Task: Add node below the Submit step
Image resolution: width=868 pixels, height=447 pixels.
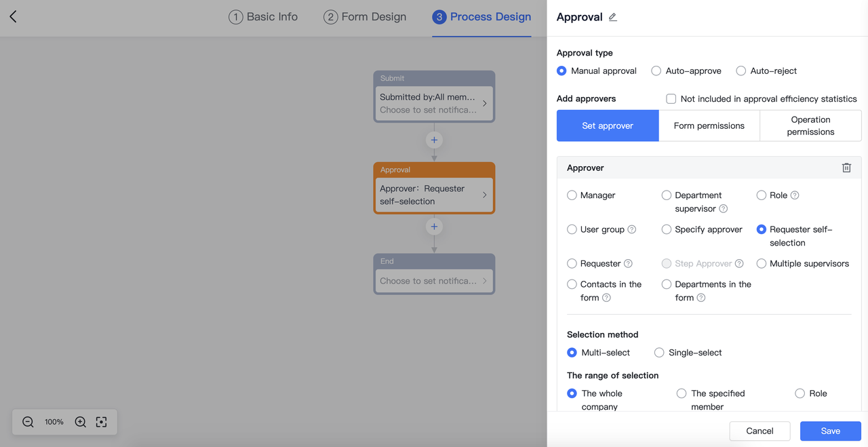Action: pyautogui.click(x=434, y=140)
